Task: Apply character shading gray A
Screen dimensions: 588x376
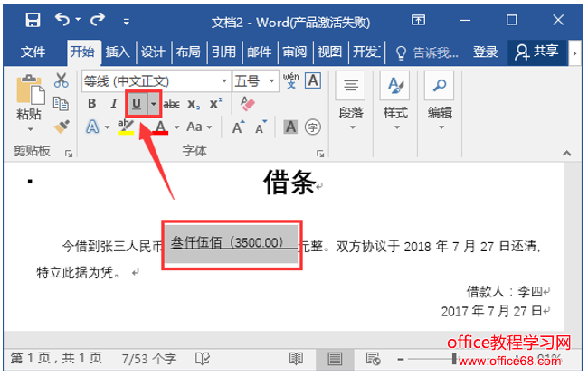Action: pyautogui.click(x=290, y=127)
